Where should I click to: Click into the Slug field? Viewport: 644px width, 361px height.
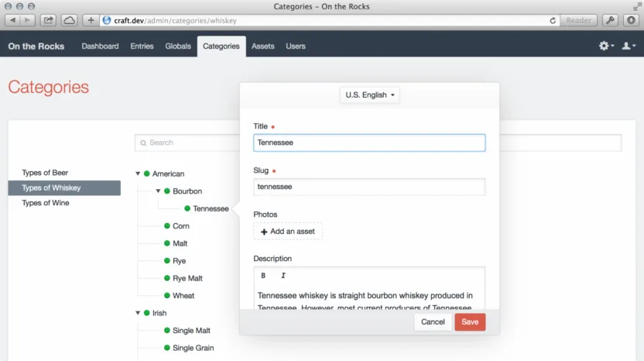(x=369, y=187)
